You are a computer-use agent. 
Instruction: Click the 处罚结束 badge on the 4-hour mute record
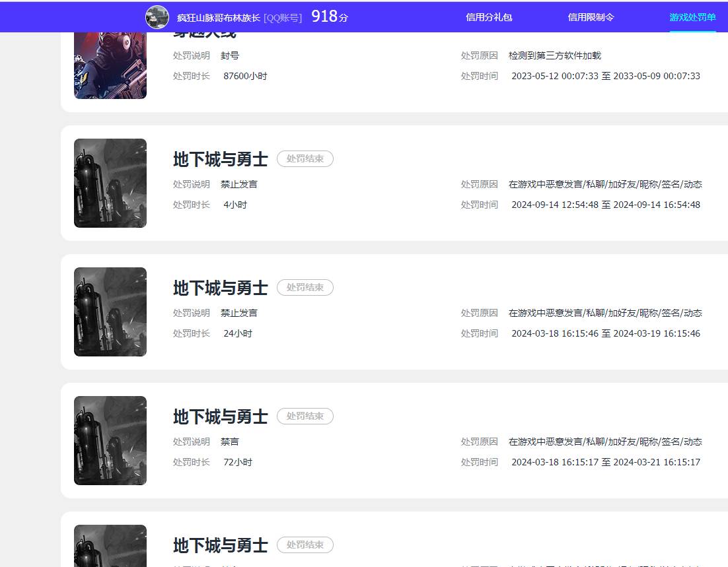tap(305, 158)
